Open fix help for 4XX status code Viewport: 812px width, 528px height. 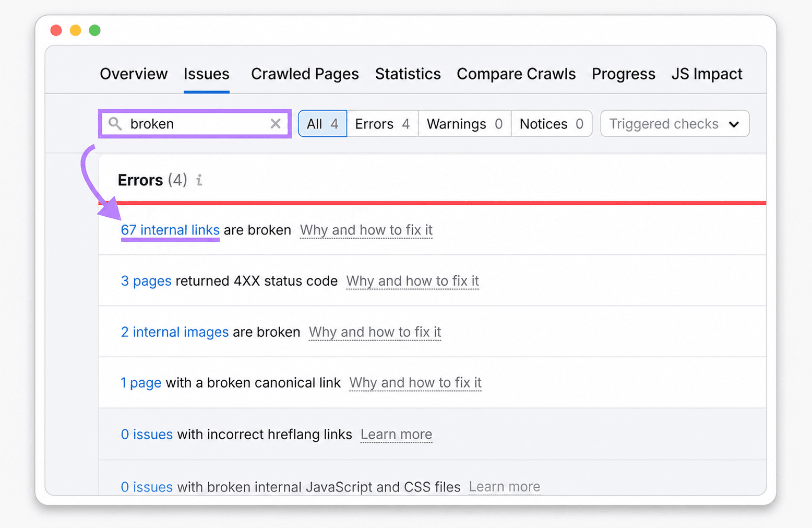[x=412, y=281]
